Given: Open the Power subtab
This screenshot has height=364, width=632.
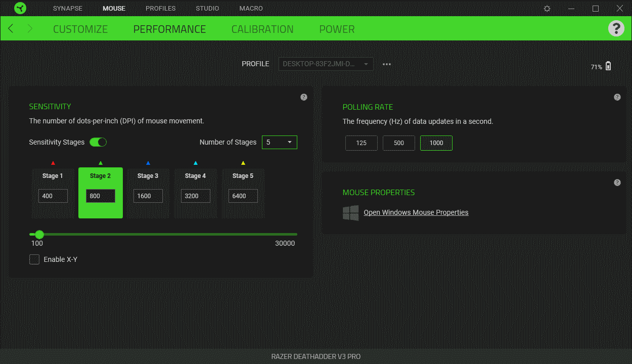Looking at the screenshot, I should point(337,29).
